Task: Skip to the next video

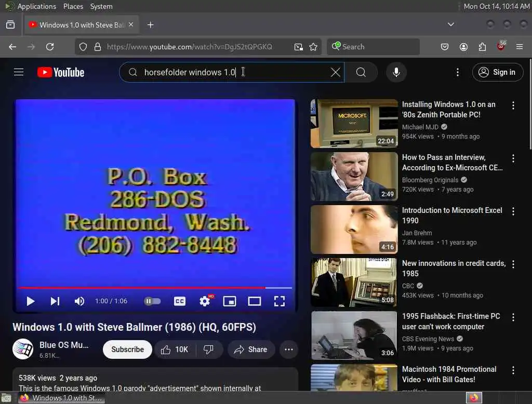Action: click(x=55, y=301)
